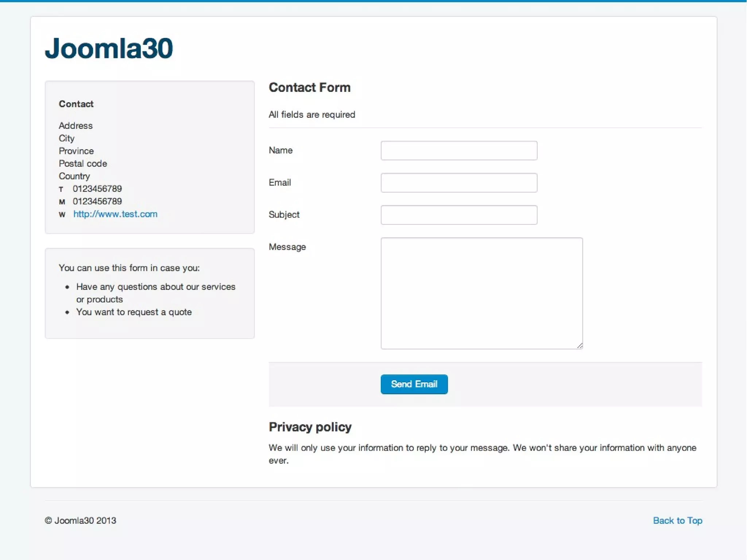Image resolution: width=747 pixels, height=560 pixels.
Task: Click the Message field label
Action: click(x=287, y=247)
